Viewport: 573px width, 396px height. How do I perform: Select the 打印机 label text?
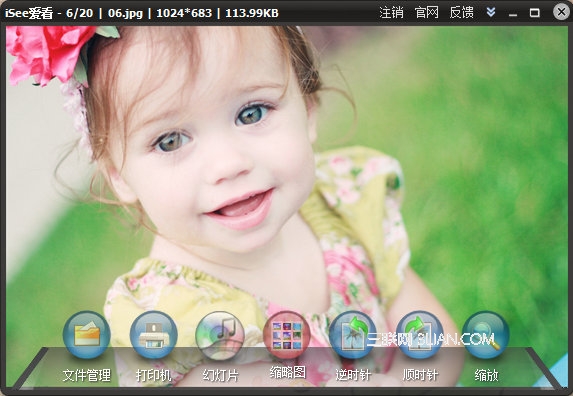[x=153, y=375]
